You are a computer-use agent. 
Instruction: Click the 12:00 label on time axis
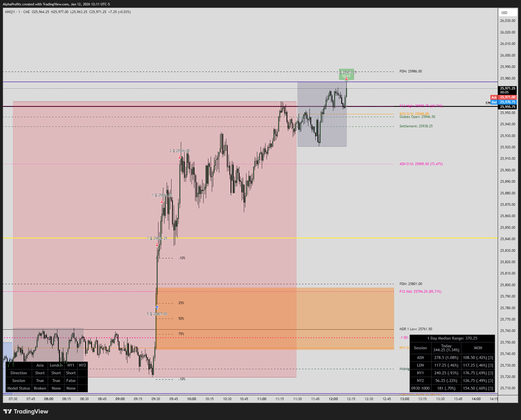[333, 398]
